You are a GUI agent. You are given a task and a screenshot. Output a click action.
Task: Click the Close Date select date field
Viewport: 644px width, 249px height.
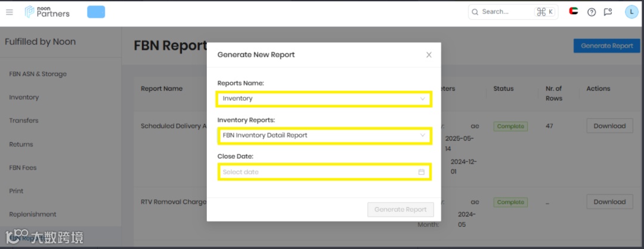[x=324, y=172]
